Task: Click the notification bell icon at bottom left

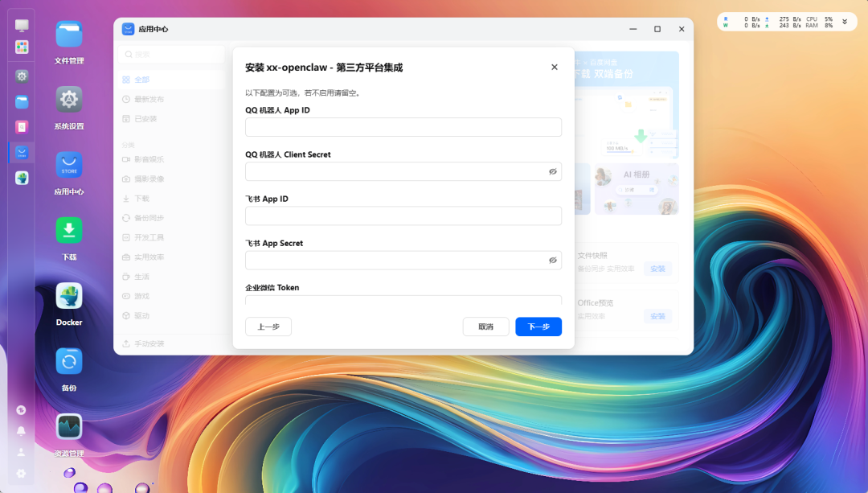Action: click(21, 431)
